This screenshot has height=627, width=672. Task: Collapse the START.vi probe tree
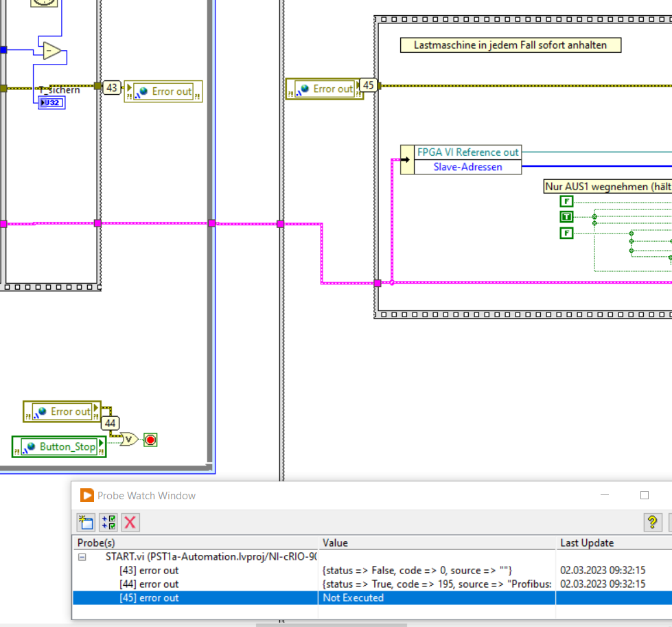point(82,557)
